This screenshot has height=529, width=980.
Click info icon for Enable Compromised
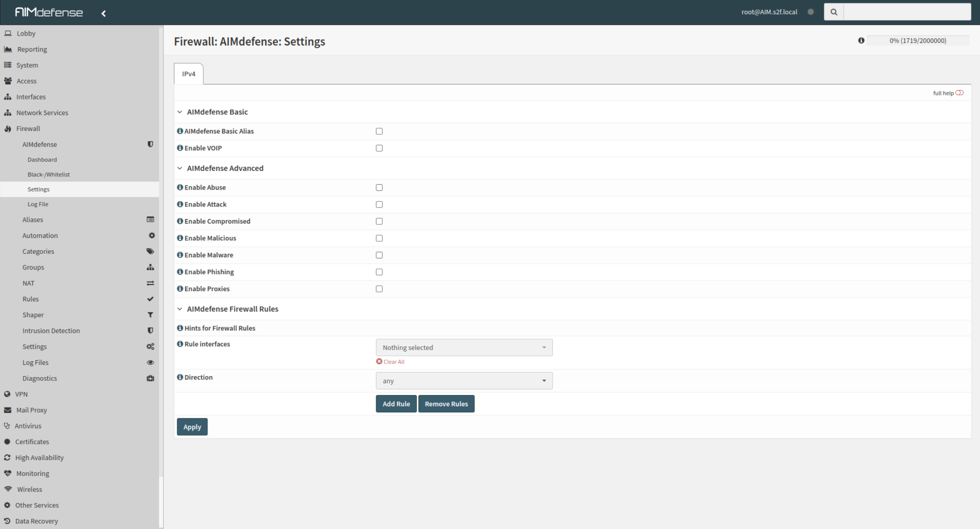pos(180,221)
